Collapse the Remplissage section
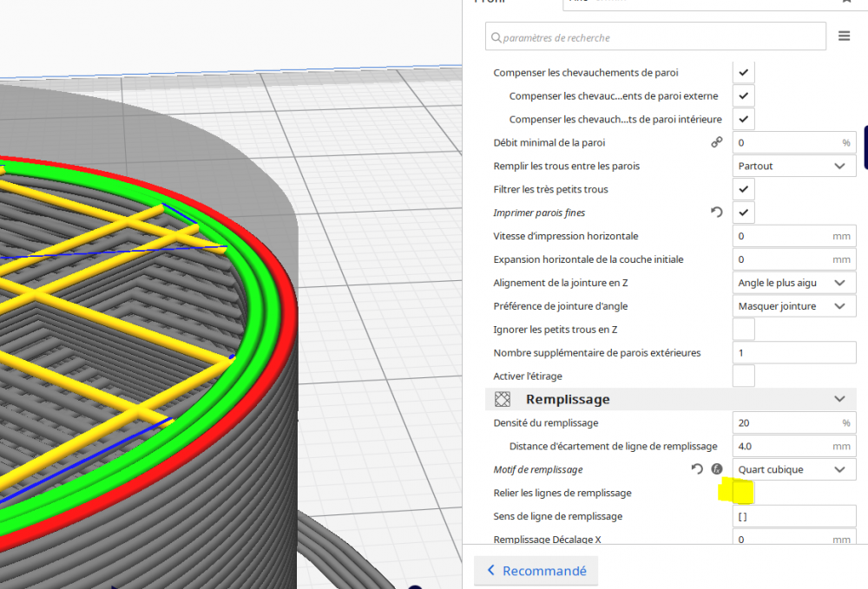 click(839, 399)
